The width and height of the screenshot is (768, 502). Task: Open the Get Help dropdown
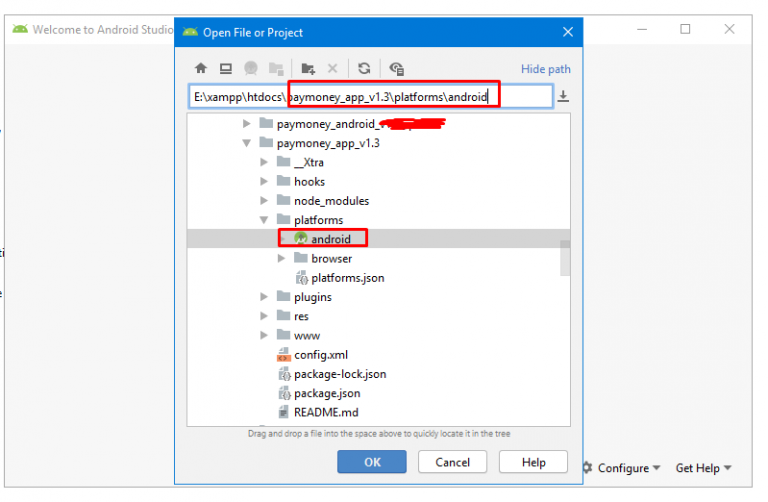click(704, 468)
